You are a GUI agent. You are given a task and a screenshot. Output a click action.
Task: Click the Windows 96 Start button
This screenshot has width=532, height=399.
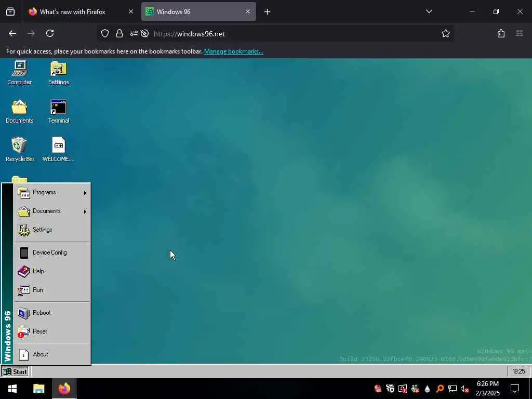(x=15, y=371)
